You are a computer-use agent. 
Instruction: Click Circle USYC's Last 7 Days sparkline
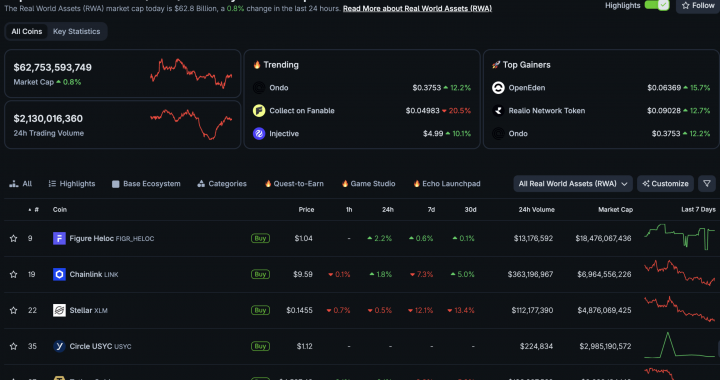pos(680,345)
